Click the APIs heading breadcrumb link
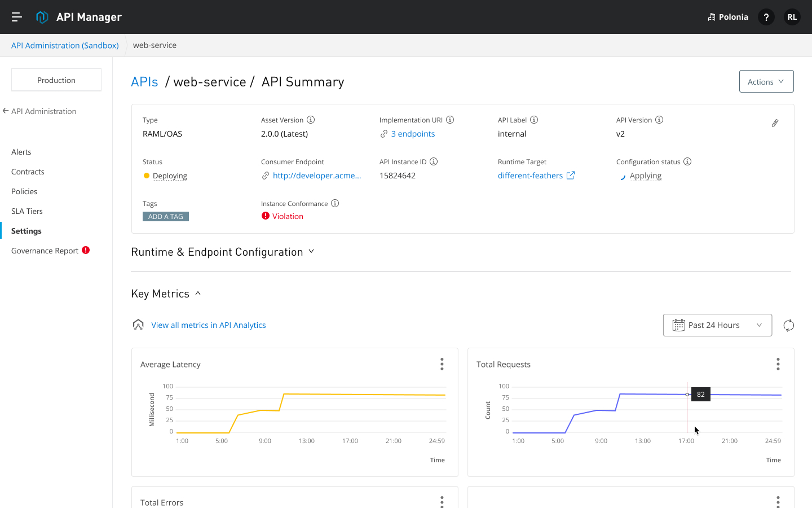This screenshot has height=508, width=812. (x=144, y=82)
